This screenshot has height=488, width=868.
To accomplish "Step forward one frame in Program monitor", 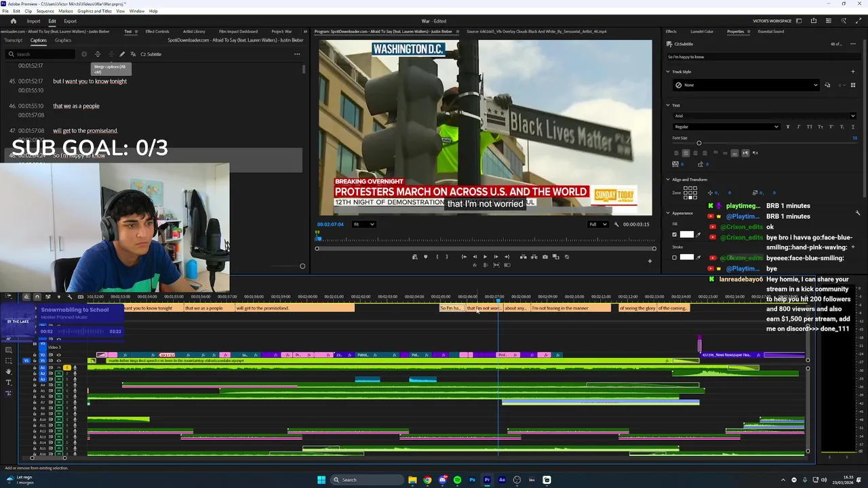I will 496,257.
